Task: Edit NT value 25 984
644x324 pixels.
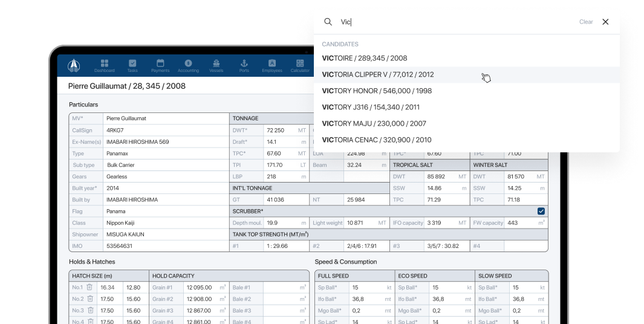Action: click(366, 199)
